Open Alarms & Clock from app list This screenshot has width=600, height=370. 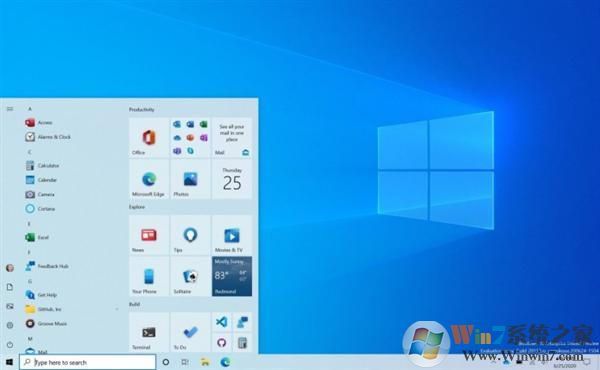pos(73,137)
